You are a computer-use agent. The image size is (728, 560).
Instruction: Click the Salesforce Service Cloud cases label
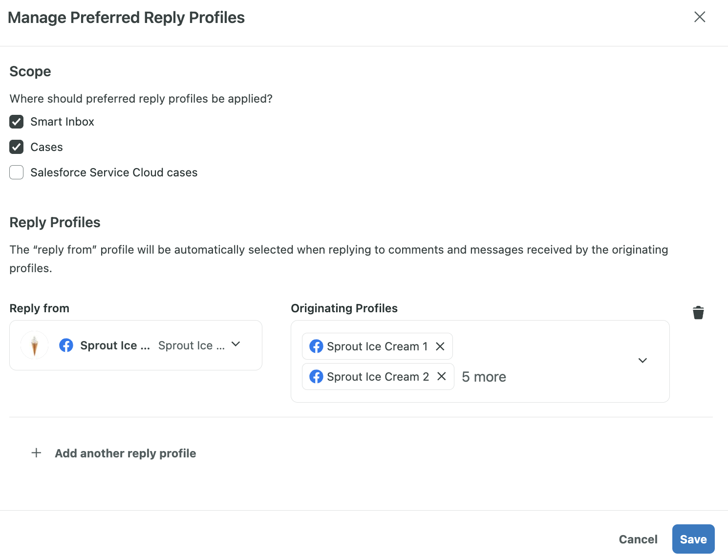(x=114, y=172)
